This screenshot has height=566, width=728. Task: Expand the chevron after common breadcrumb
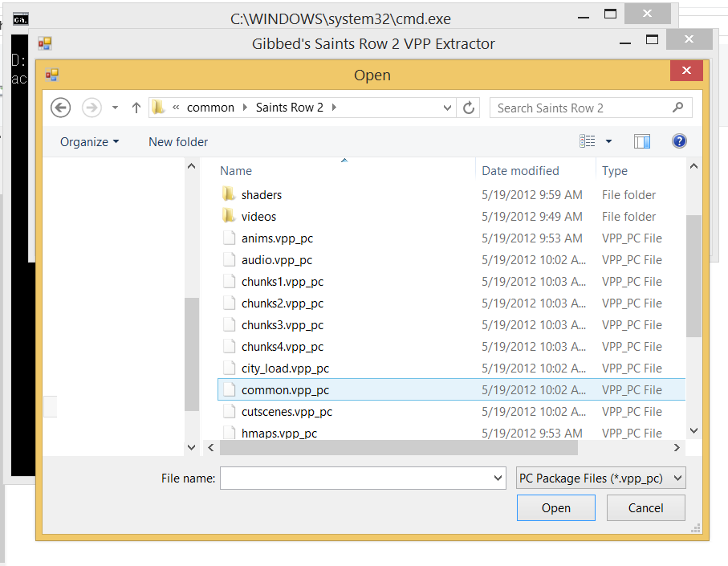pos(245,108)
